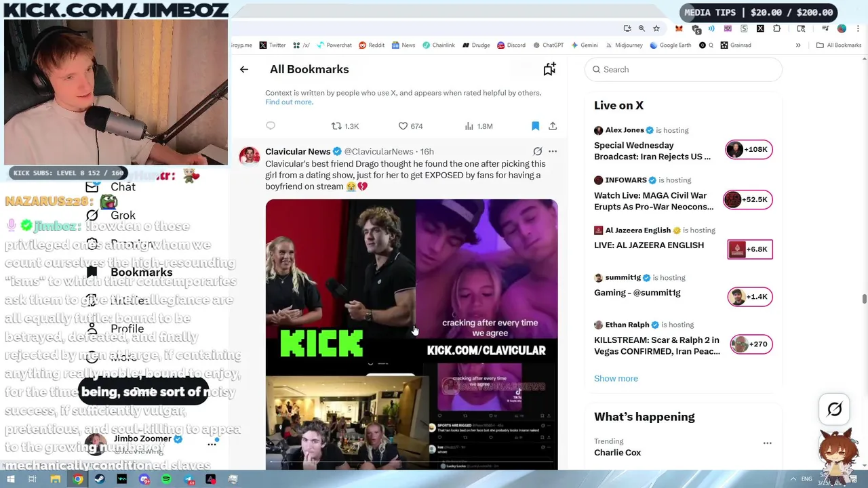This screenshot has width=868, height=488.
Task: Bookmark this tab with star icon
Action: (656, 28)
